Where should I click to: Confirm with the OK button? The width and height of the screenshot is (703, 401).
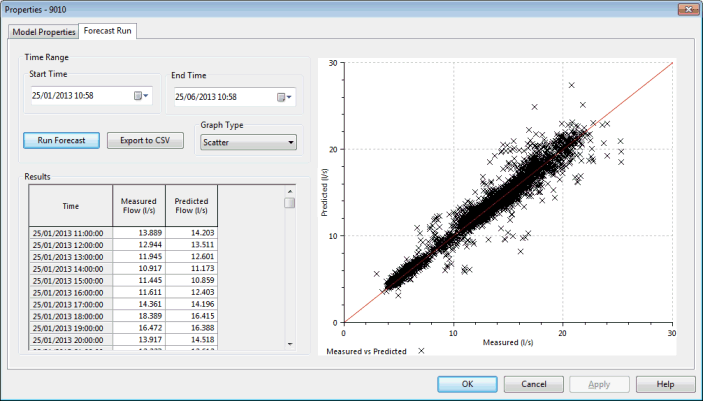[468, 384]
